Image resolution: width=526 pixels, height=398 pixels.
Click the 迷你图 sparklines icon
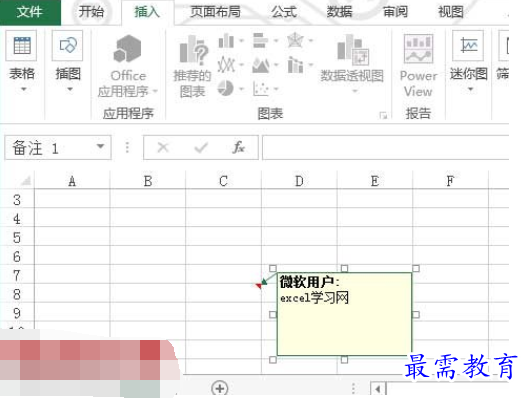point(468,46)
